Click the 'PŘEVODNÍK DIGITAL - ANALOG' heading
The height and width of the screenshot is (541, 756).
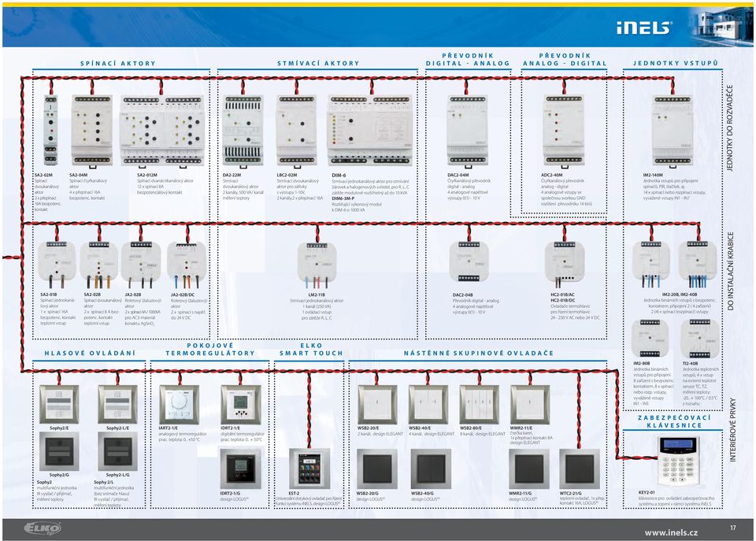point(468,59)
